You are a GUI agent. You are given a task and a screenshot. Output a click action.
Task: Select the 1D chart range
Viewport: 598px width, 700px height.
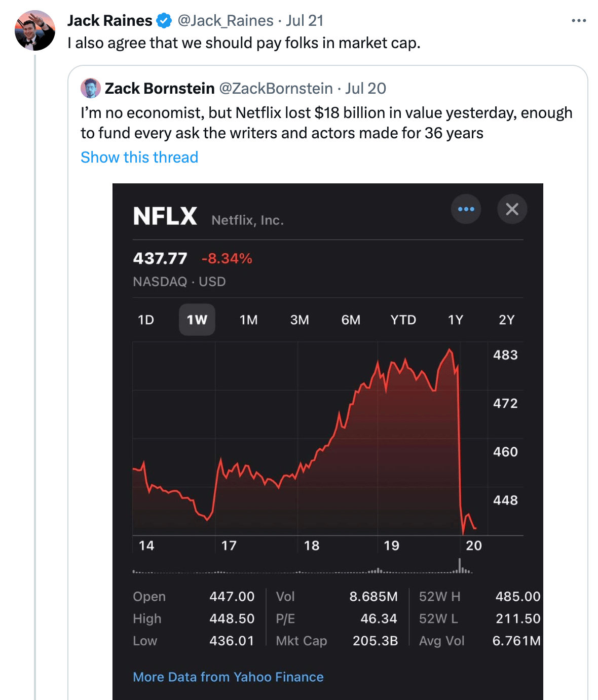click(x=146, y=320)
